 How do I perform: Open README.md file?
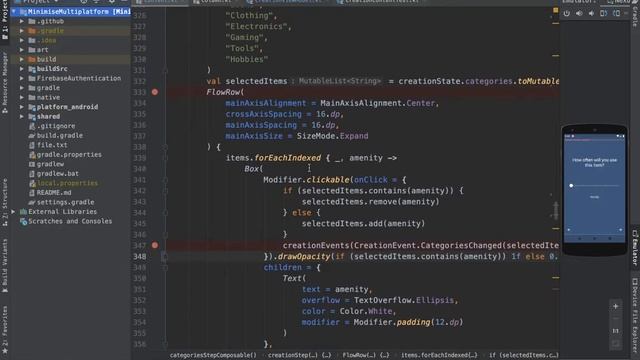pos(54,193)
